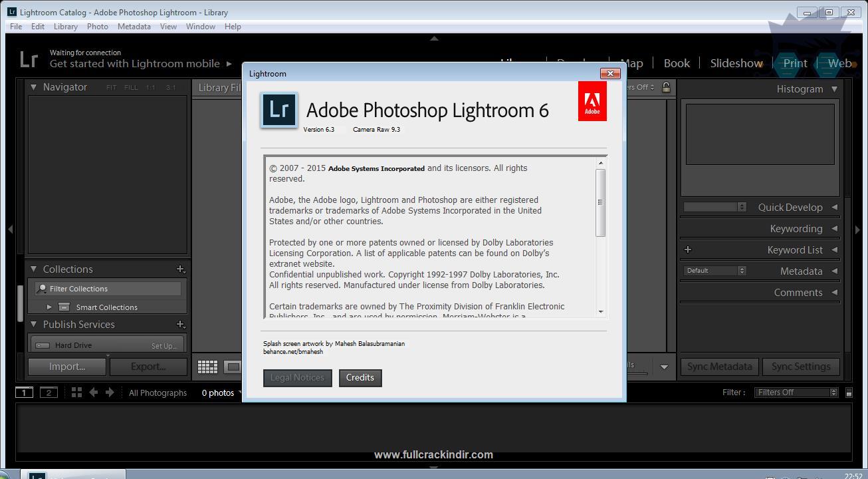Click plus icon to add keyword
868x479 pixels.
(688, 250)
